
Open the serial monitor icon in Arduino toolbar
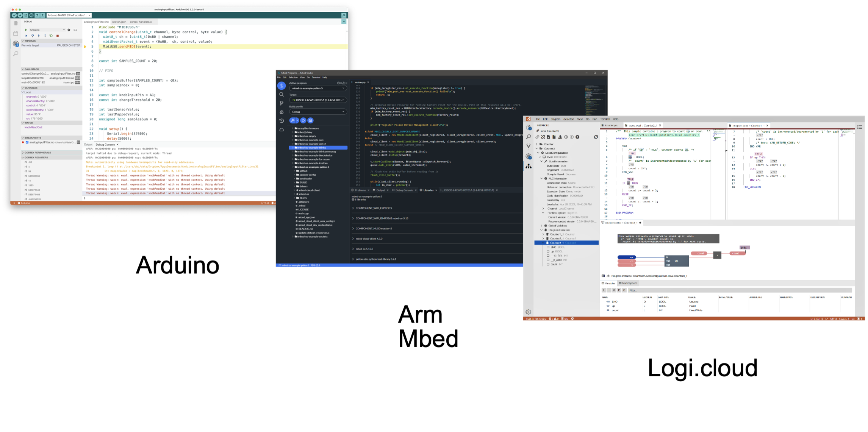coord(344,15)
